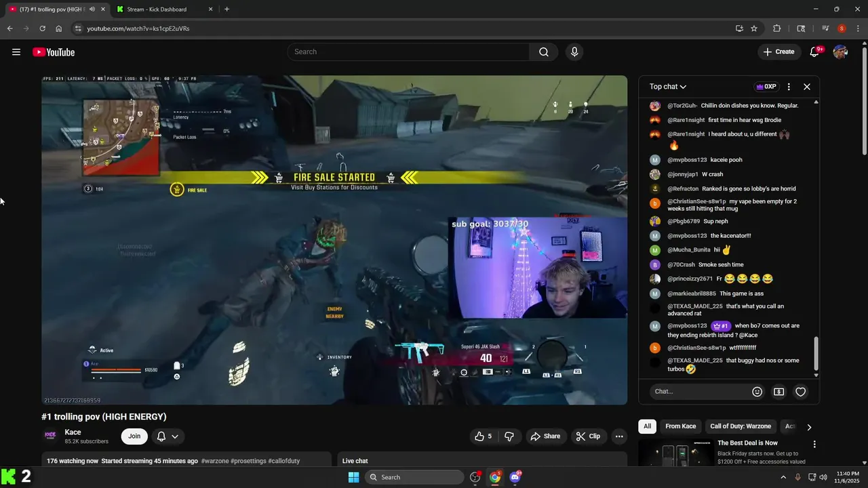This screenshot has height=488, width=868.
Task: Click the Windows taskbar search box
Action: pos(414,477)
